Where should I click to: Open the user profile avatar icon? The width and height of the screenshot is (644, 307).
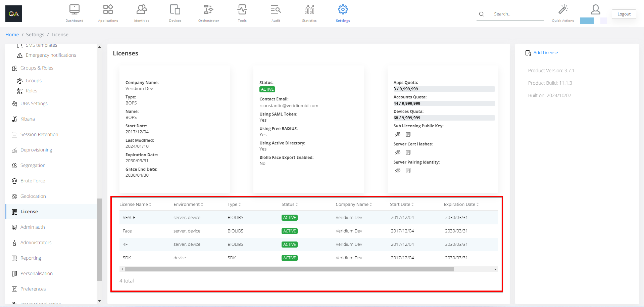(x=595, y=10)
